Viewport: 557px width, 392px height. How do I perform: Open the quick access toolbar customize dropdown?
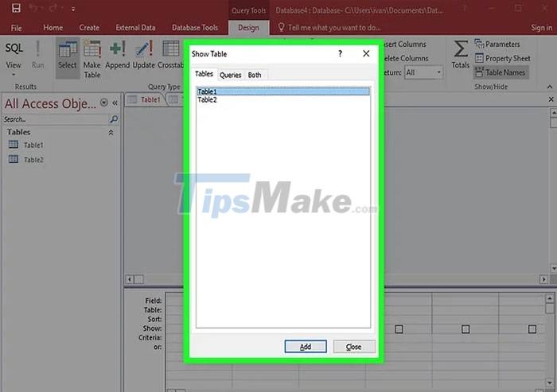pos(73,10)
